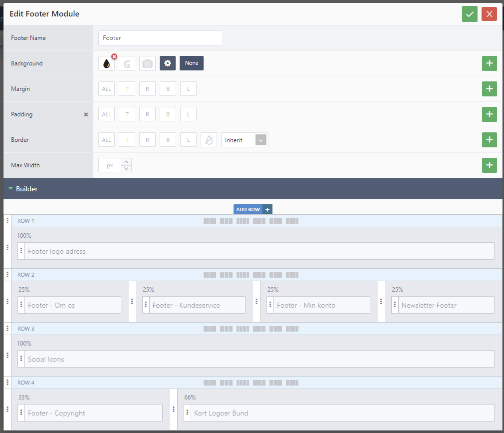The width and height of the screenshot is (504, 433).
Task: Click the green checkmark save icon
Action: tap(470, 14)
